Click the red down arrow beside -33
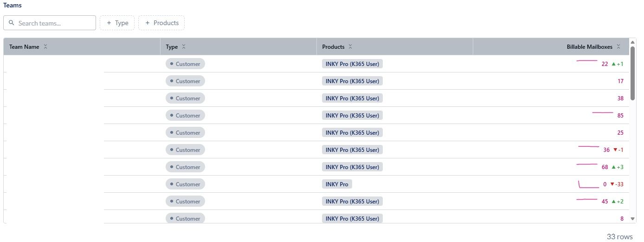644x242 pixels. [612, 184]
